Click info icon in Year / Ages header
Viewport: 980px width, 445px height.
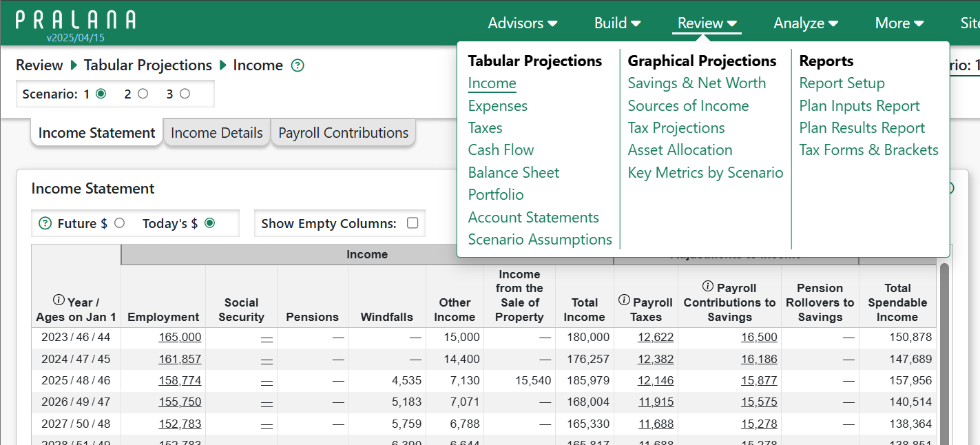coord(59,300)
